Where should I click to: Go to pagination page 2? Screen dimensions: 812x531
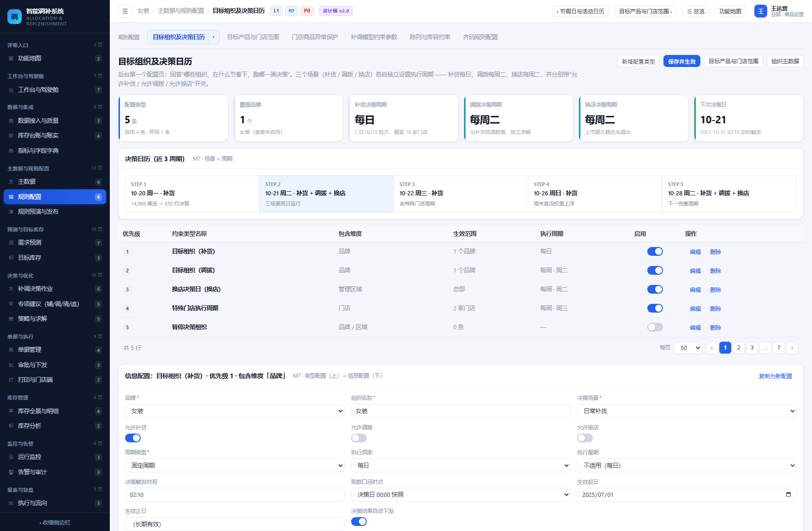(739, 348)
